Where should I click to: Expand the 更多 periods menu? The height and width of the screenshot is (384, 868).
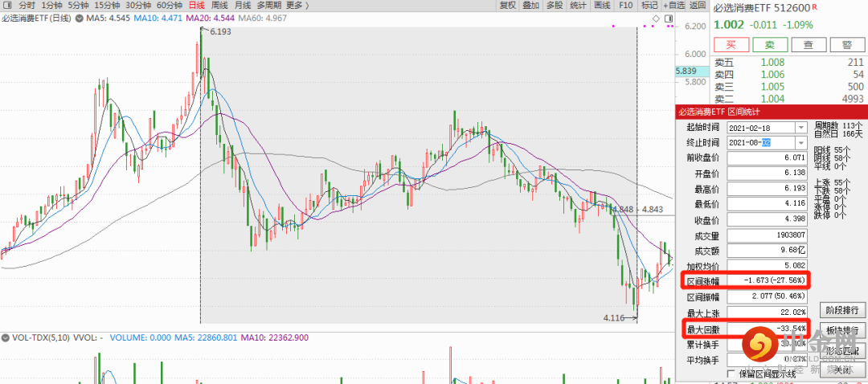pos(298,5)
